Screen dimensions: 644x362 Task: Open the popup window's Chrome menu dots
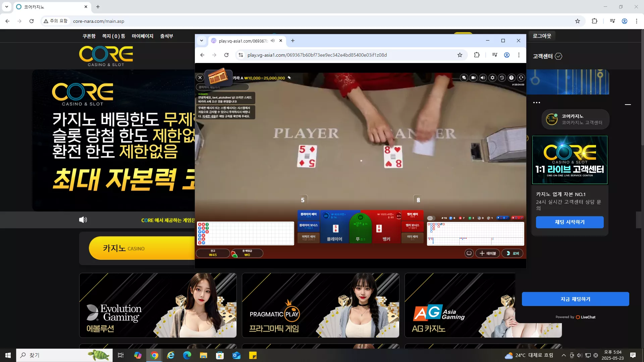pos(519,55)
